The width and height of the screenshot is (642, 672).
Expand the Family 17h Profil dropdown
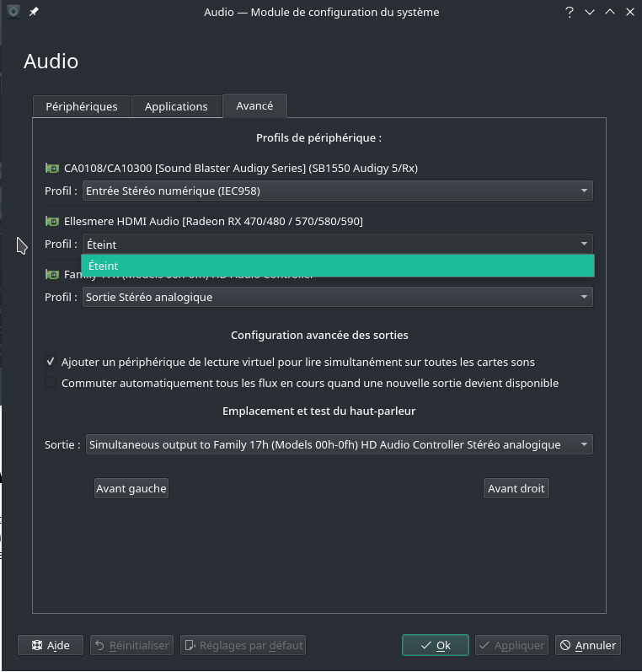338,297
